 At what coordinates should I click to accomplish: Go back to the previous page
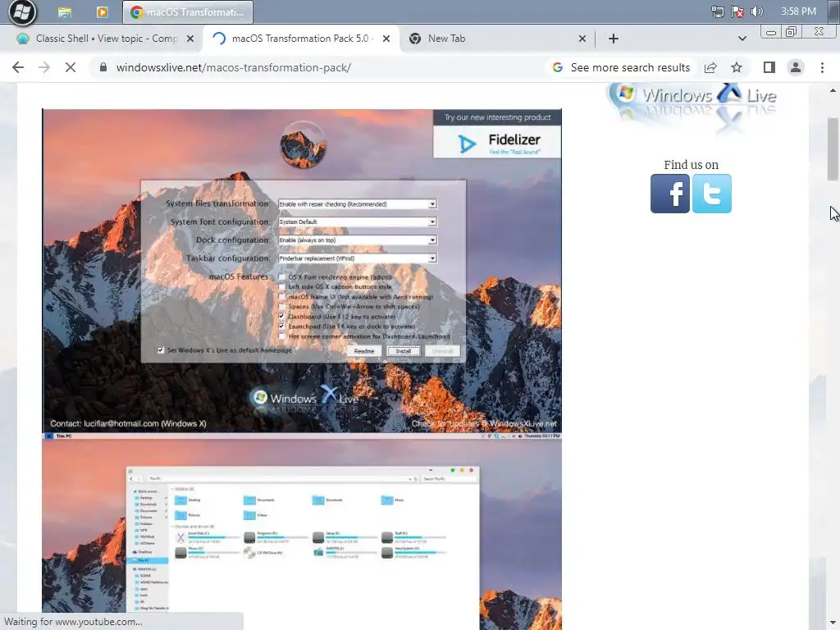18,67
